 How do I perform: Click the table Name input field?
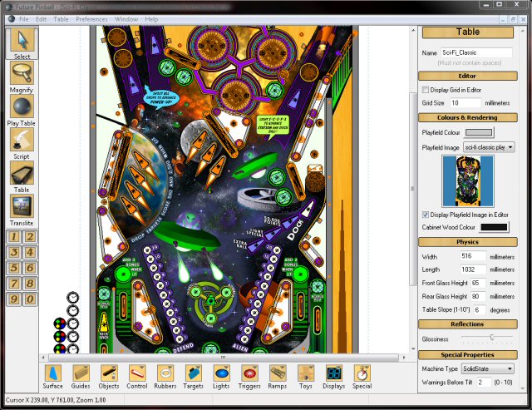tap(476, 52)
